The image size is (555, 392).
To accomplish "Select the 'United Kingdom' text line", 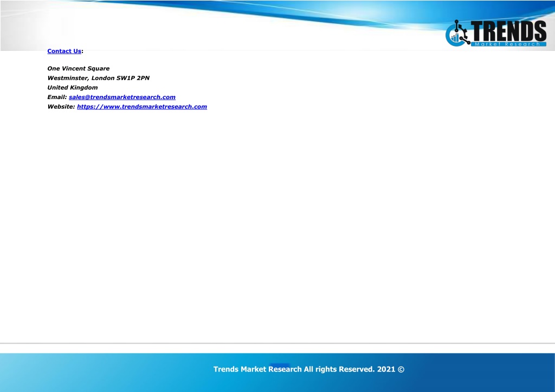I will point(73,88).
